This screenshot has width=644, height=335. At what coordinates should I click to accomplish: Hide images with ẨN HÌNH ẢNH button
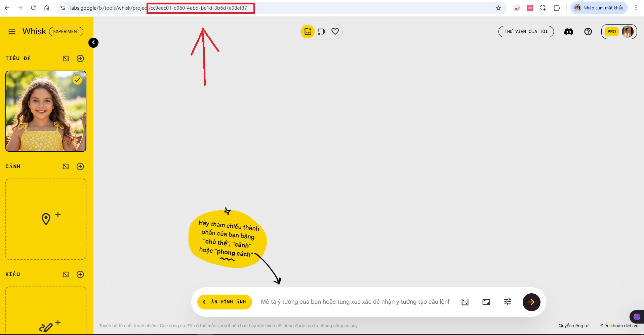(225, 302)
